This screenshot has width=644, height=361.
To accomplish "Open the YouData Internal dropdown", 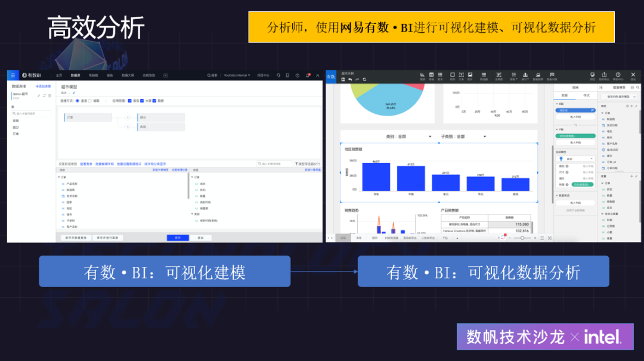I will (237, 76).
